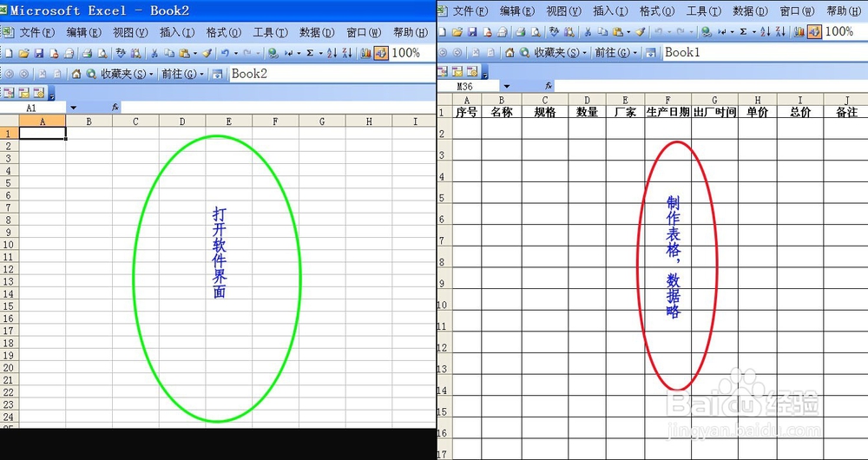Open 窗口(W) menu in Book1 window

797,11
